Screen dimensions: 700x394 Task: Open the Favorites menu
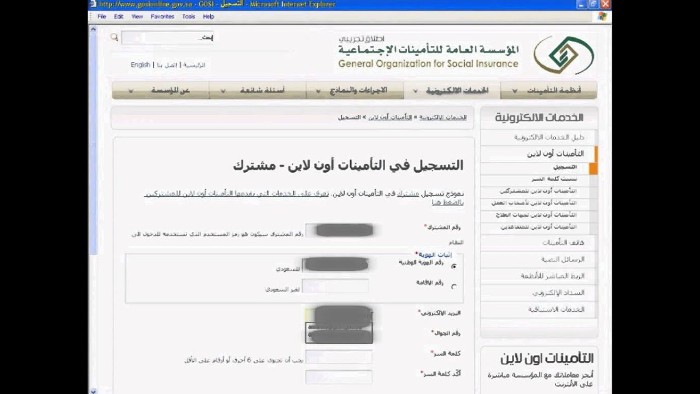(x=162, y=17)
